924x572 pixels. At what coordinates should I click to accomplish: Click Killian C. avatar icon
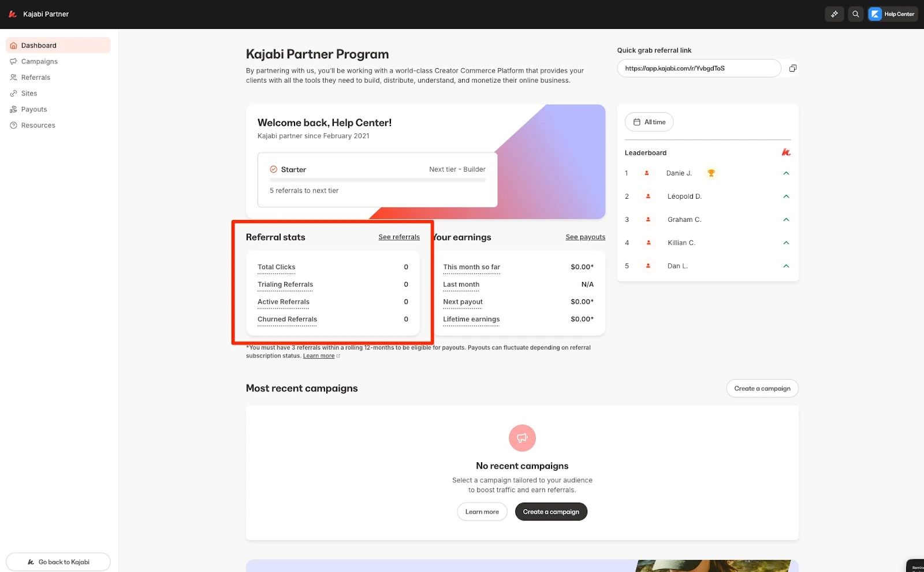649,243
